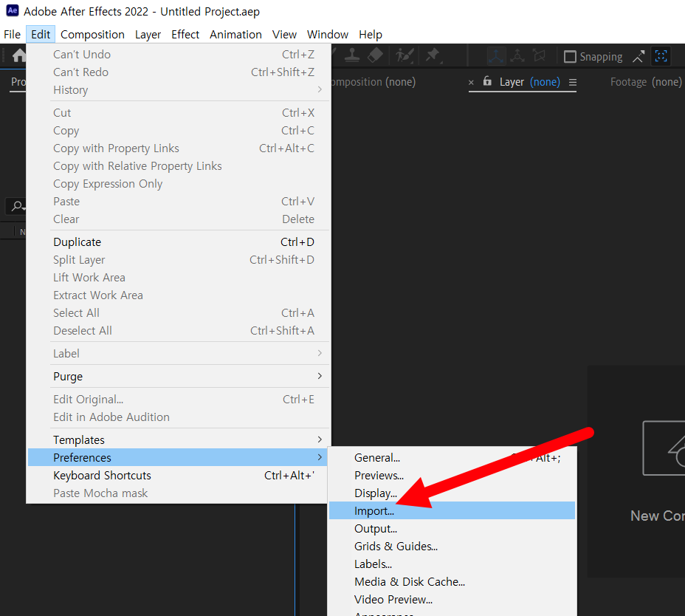Image resolution: width=685 pixels, height=616 pixels.
Task: Open the Layer panel options menu
Action: pos(573,82)
